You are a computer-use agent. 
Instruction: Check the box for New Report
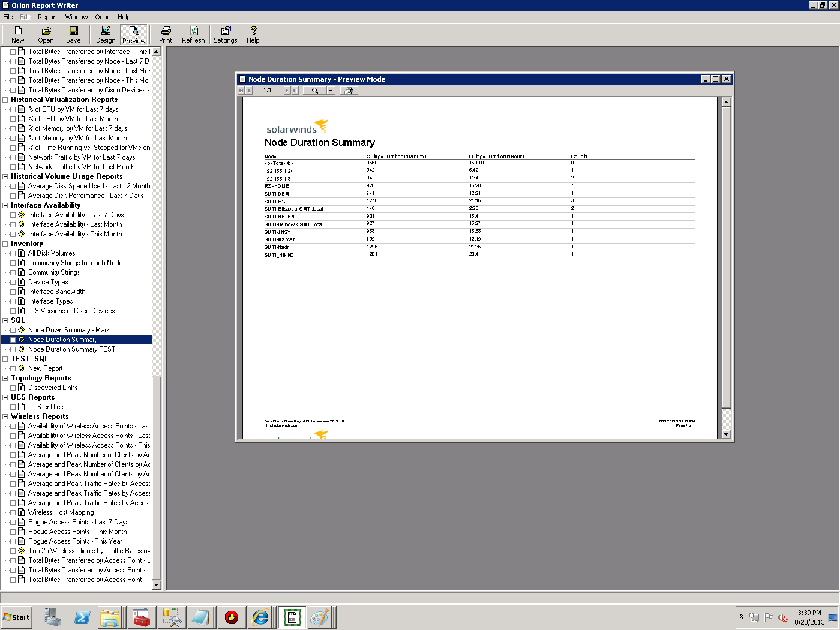click(13, 368)
